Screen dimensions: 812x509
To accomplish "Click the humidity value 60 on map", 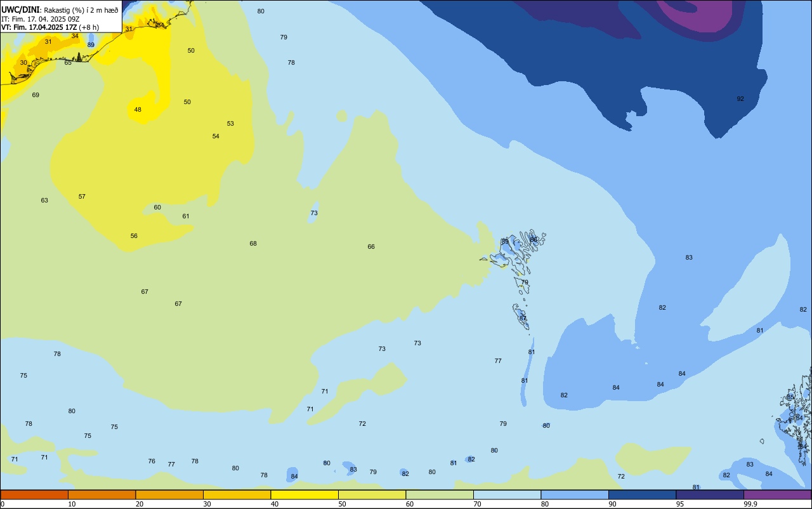I will pos(157,208).
